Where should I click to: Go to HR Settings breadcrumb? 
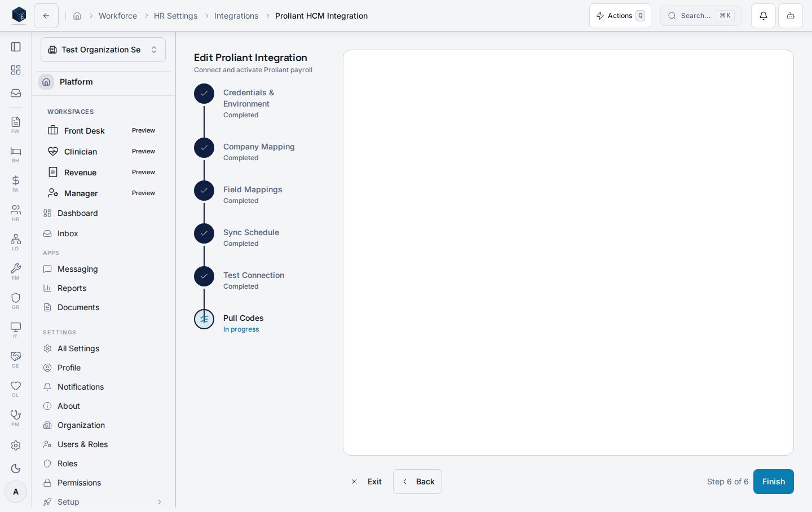(175, 16)
